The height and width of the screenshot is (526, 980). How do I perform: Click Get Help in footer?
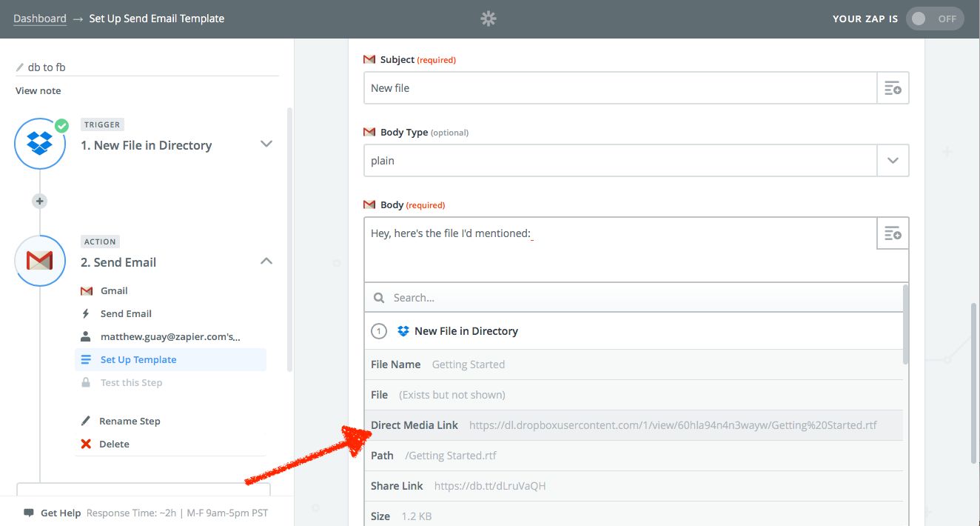click(x=60, y=513)
